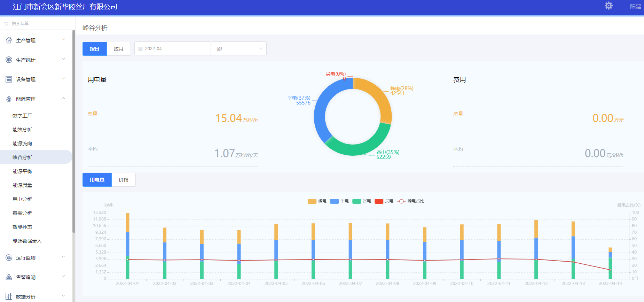
Task: Toggle 谷电 series in chart legend
Action: pos(356,201)
